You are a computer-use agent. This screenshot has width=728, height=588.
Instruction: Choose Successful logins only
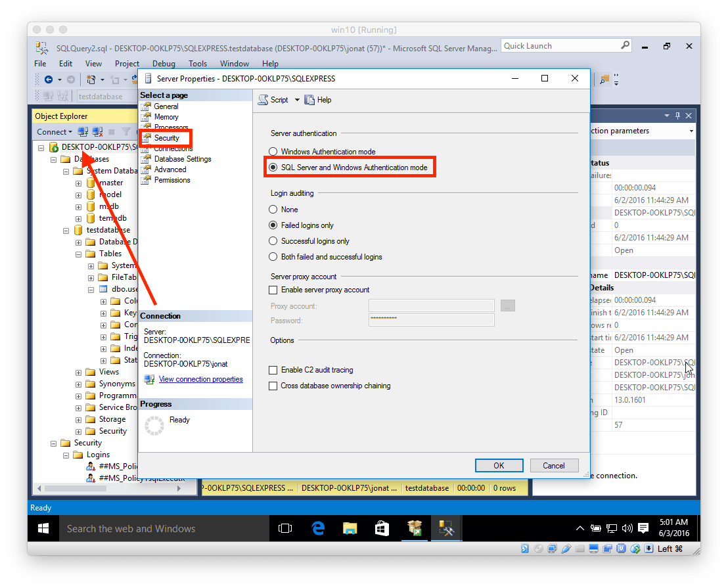[x=273, y=241]
